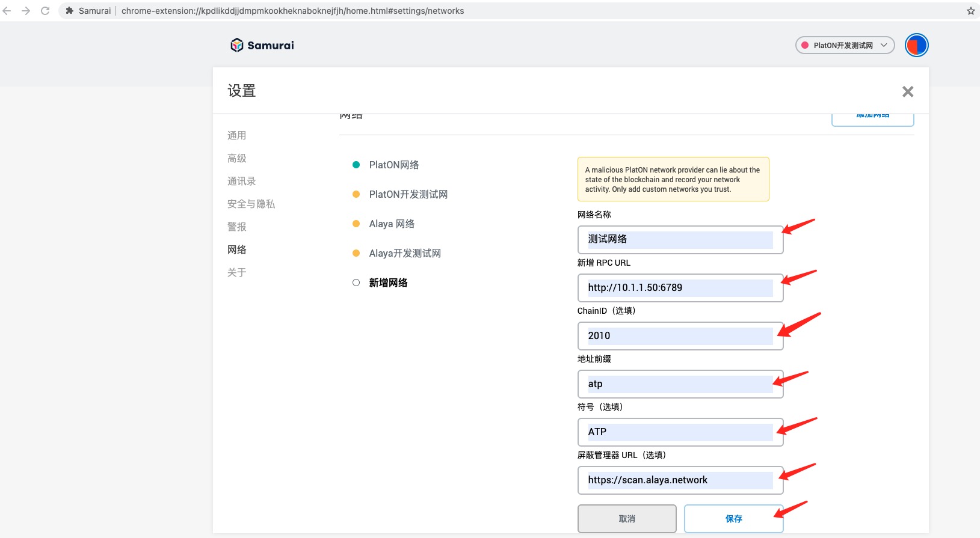
Task: Select 网络 in the settings sidebar
Action: [x=237, y=249]
